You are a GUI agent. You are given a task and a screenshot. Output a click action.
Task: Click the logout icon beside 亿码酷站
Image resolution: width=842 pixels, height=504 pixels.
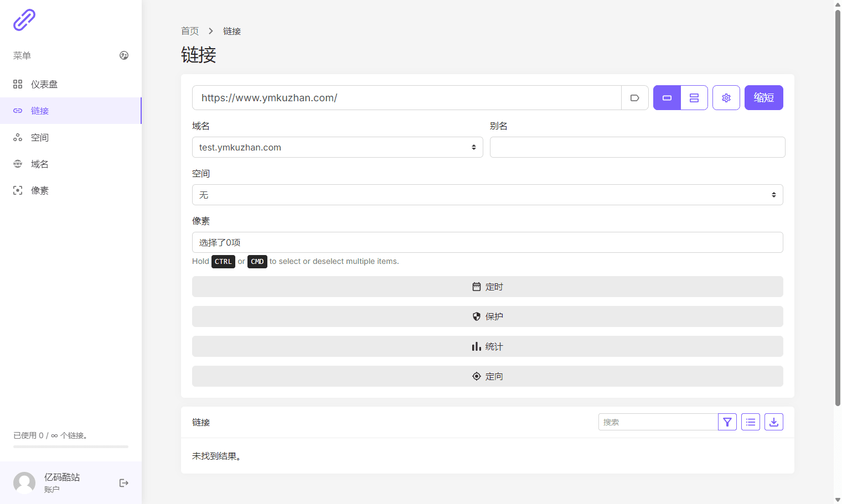coord(124,483)
